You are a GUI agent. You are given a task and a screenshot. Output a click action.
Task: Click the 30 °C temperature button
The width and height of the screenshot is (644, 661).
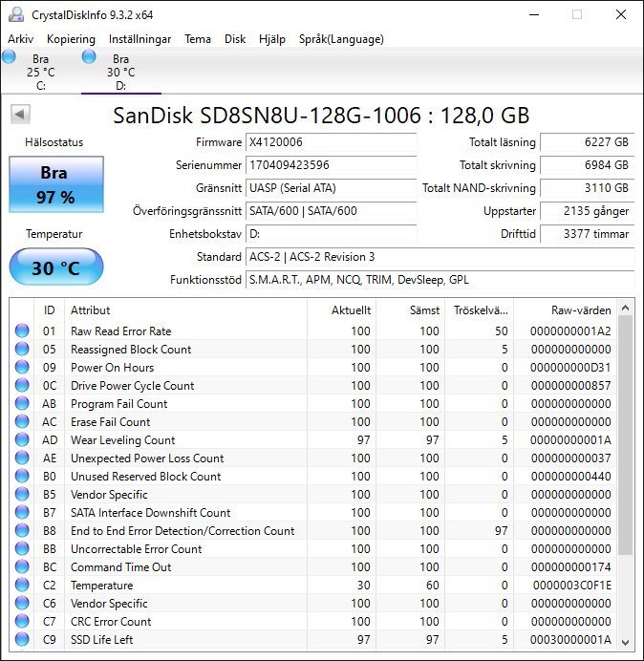point(56,267)
